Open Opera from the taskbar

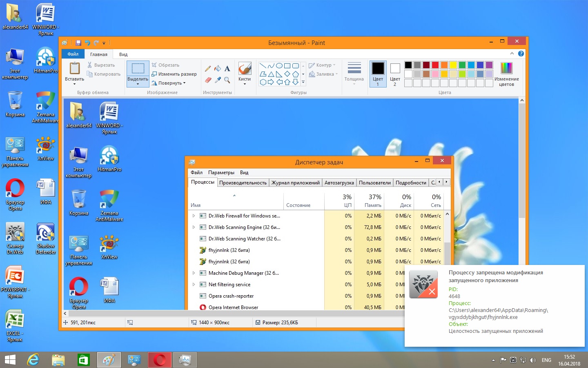[160, 360]
